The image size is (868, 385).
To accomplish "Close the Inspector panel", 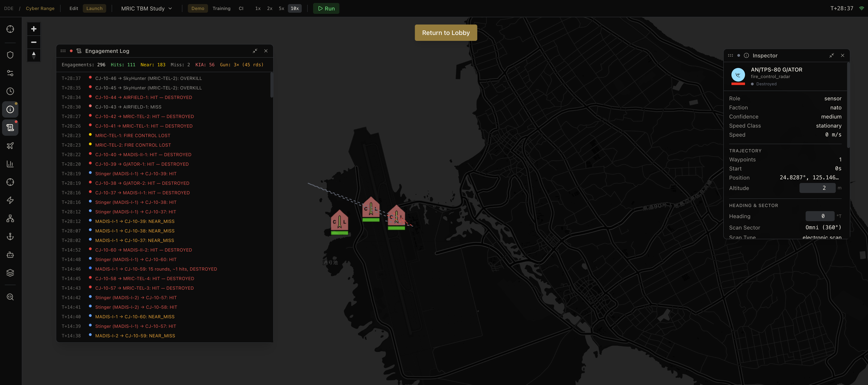I will click(842, 56).
